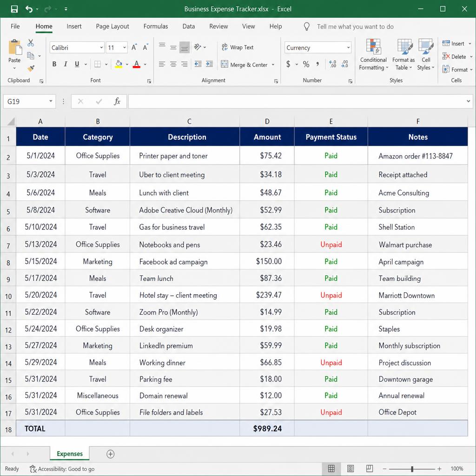Click the zoom in plus button
This screenshot has width=476, height=476.
point(439,469)
